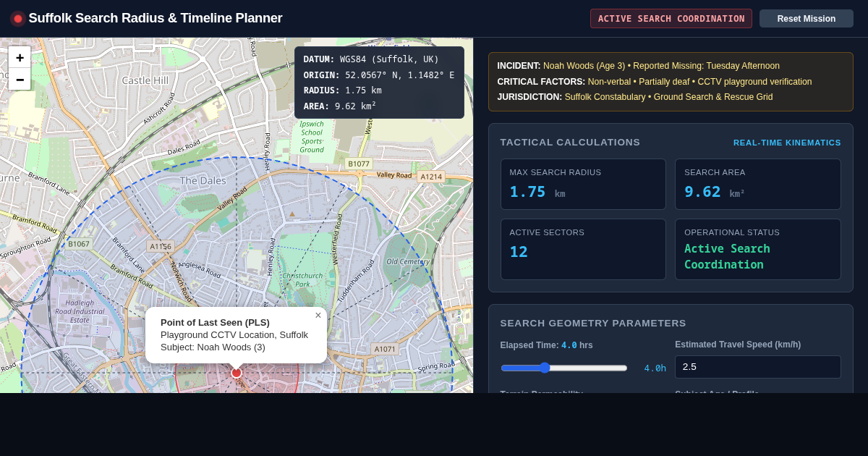
Task: Click the Operational Status card
Action: tap(758, 249)
